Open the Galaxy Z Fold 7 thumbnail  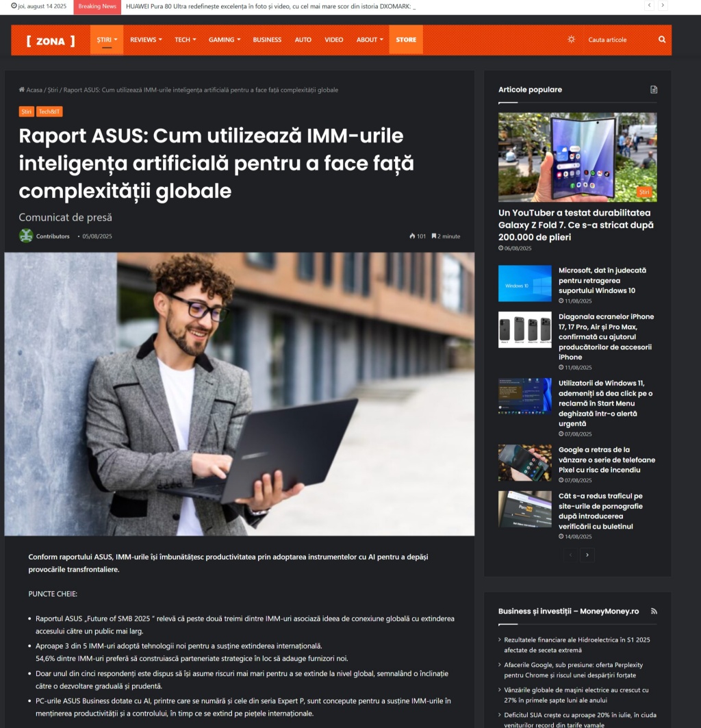coord(578,157)
